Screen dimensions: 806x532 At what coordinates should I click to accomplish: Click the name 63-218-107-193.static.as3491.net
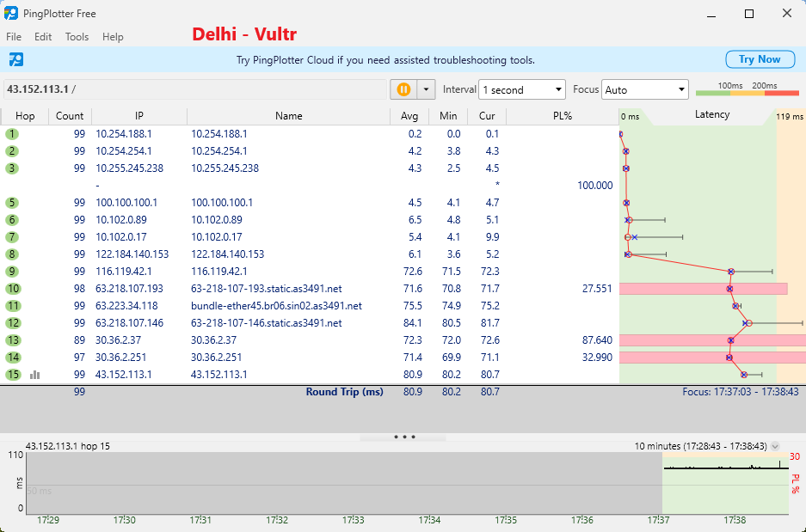click(267, 289)
